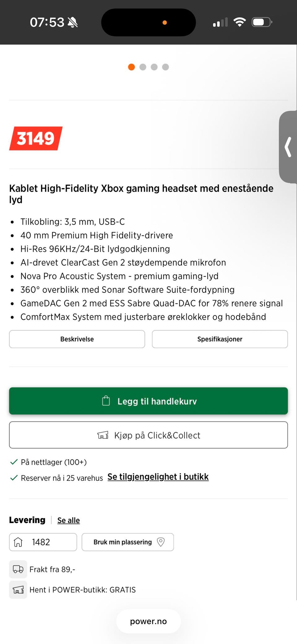Tap the Wi-Fi status icon
This screenshot has height=644, width=297.
pyautogui.click(x=239, y=22)
